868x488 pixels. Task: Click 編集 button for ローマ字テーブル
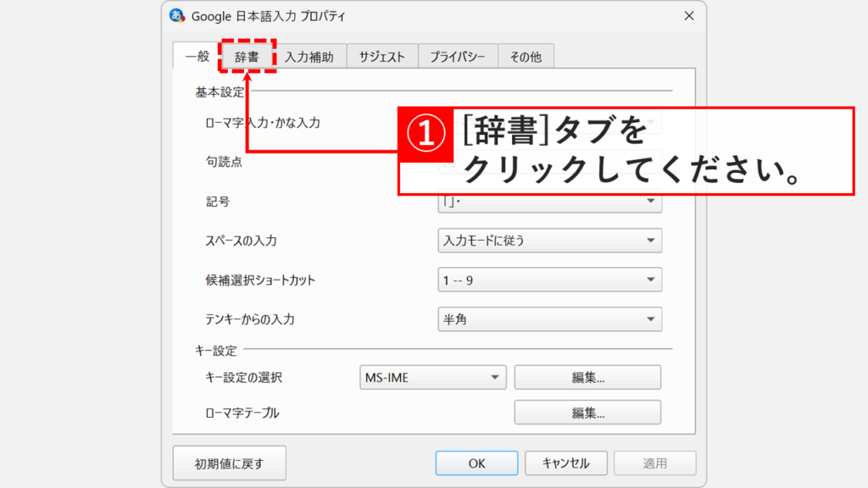pos(587,413)
